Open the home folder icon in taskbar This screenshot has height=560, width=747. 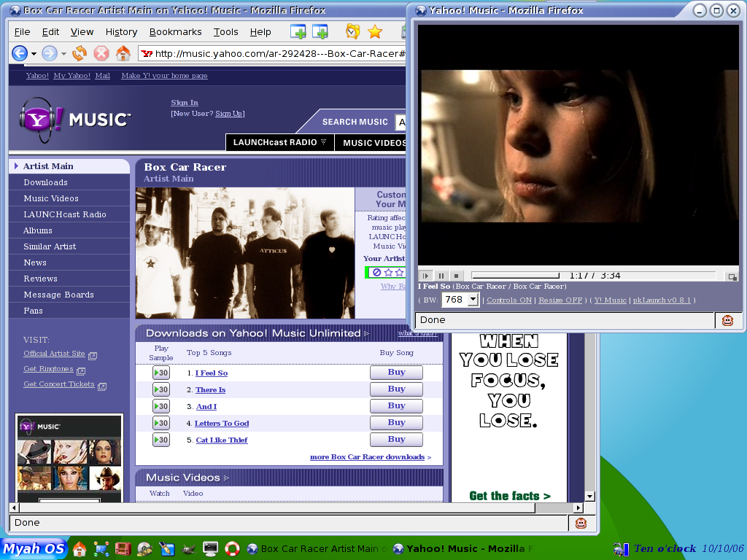[x=79, y=548]
